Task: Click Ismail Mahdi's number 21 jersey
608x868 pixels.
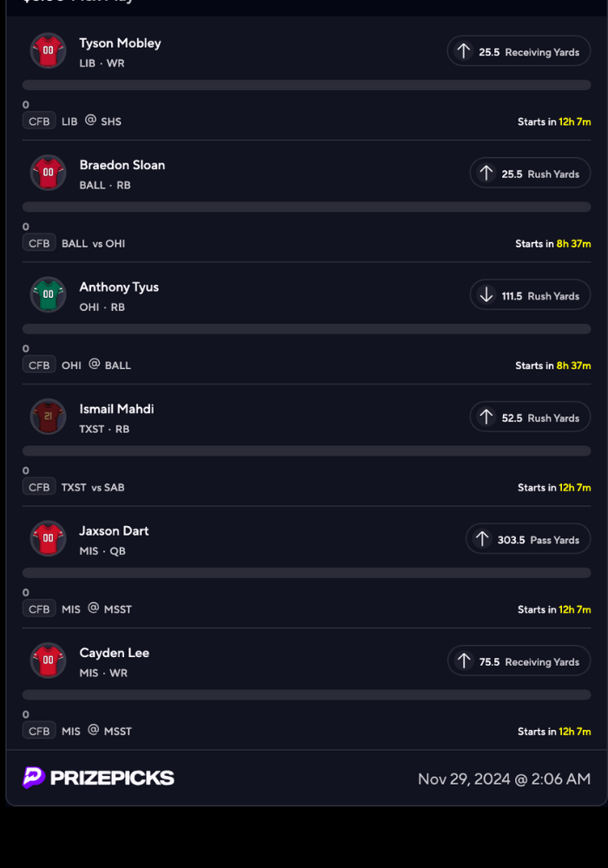Action: pyautogui.click(x=48, y=417)
